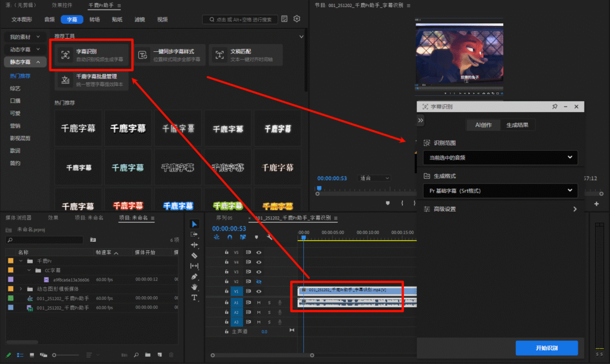This screenshot has height=364, width=610.
Task: Switch to the 生成结果 tab
Action: pos(521,125)
